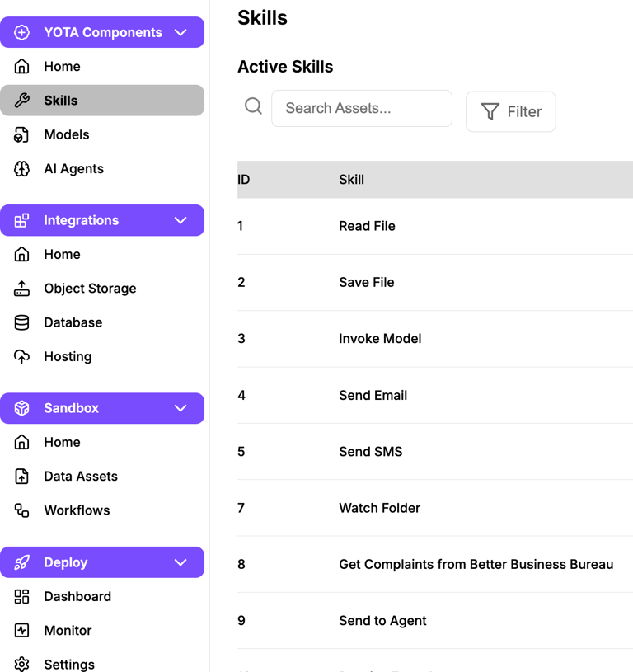Focus the Search Assets input field

(362, 108)
